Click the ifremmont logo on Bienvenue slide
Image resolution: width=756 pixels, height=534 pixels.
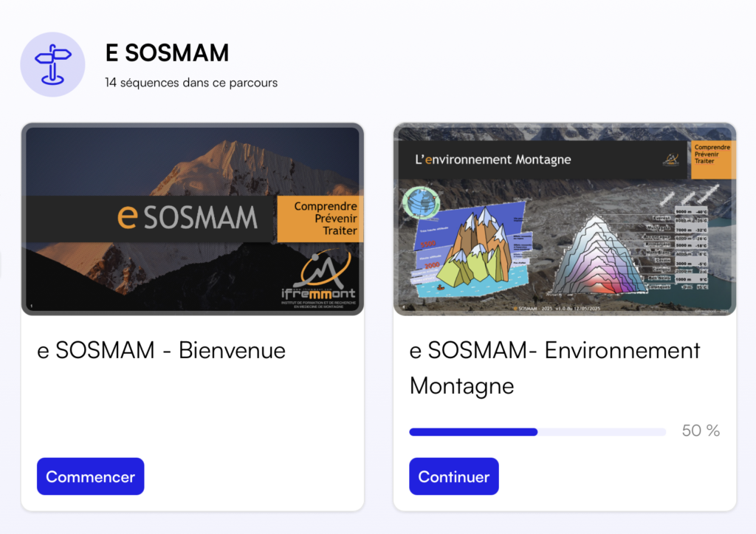(x=319, y=281)
